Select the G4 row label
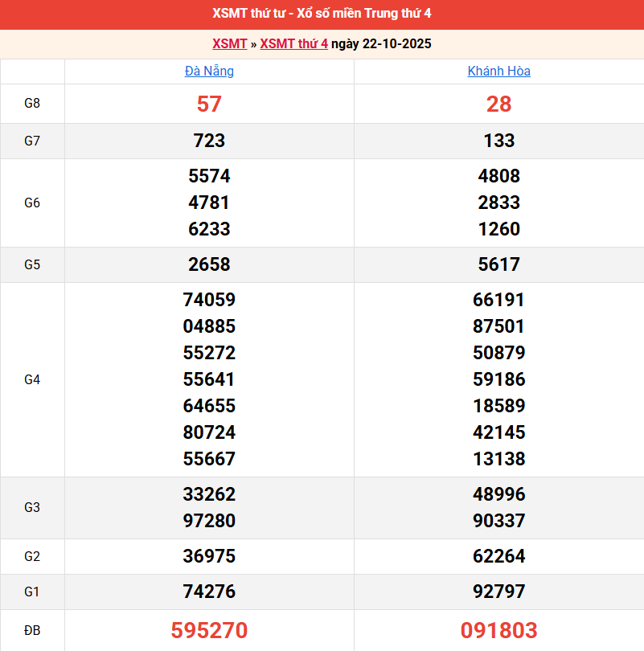The height and width of the screenshot is (651, 644). pyautogui.click(x=32, y=379)
